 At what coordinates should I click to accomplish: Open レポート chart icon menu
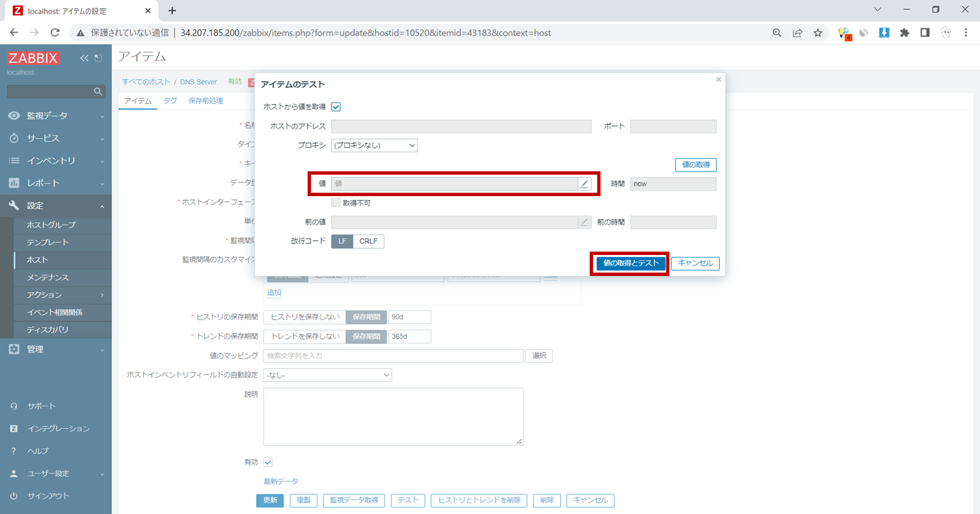pos(14,183)
